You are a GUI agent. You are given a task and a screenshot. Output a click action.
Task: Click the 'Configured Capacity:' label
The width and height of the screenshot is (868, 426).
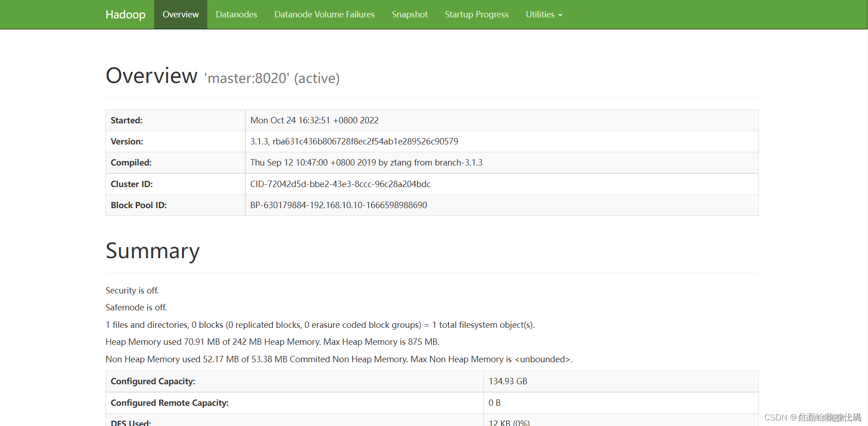[153, 381]
